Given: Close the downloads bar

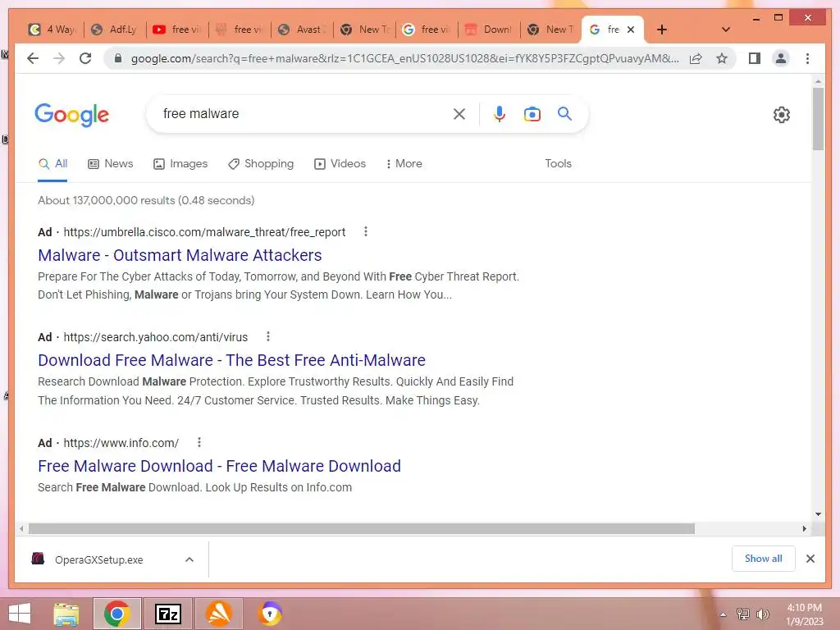Looking at the screenshot, I should tap(810, 559).
